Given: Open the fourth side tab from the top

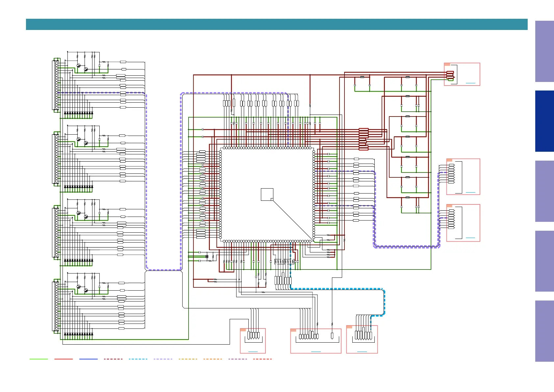Looking at the screenshot, I should coord(544,261).
